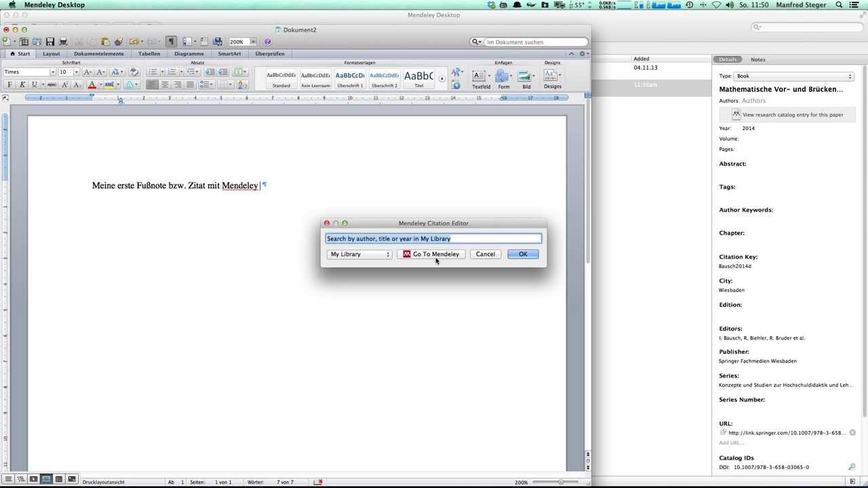Open zoom 200% dropdown in toolbar
This screenshot has width=868, height=488.
click(x=253, y=42)
